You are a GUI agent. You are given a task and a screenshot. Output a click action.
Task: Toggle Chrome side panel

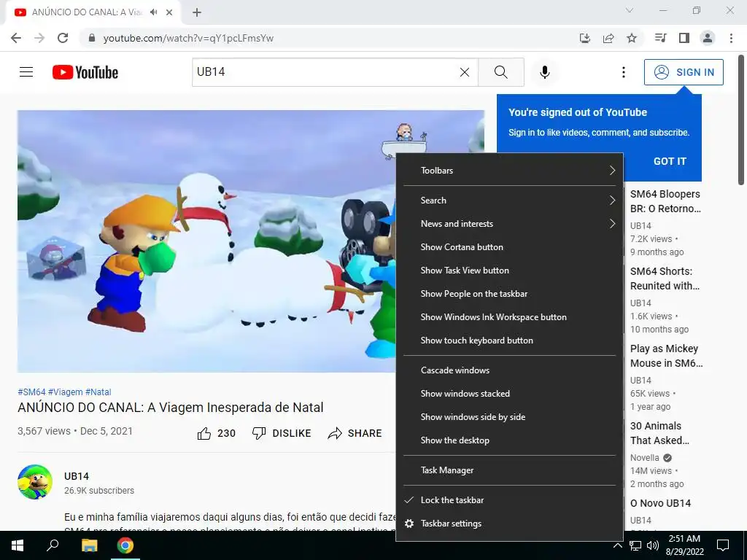click(684, 38)
